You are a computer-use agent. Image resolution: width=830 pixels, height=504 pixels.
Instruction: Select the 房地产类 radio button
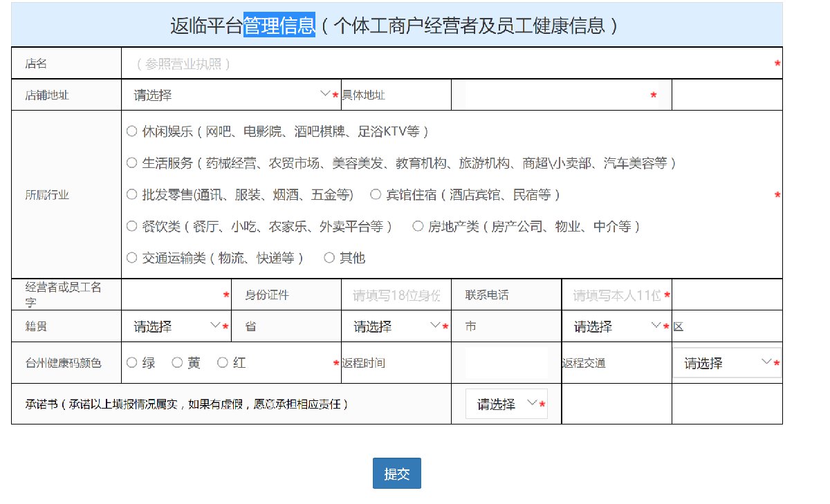(418, 226)
